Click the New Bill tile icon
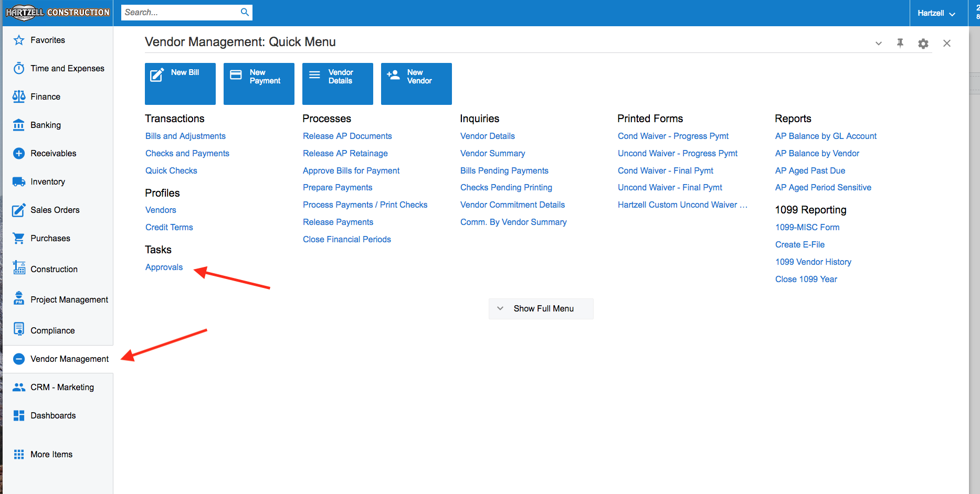The width and height of the screenshot is (980, 494). pos(157,76)
